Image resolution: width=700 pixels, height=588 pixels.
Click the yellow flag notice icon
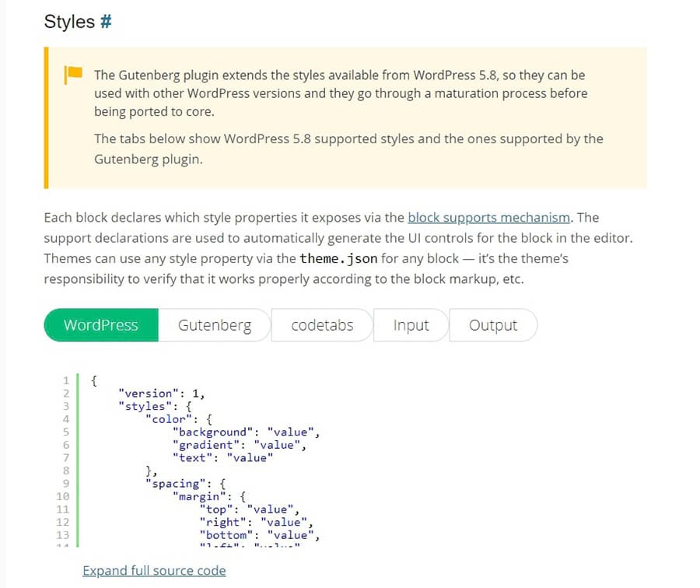click(x=73, y=75)
